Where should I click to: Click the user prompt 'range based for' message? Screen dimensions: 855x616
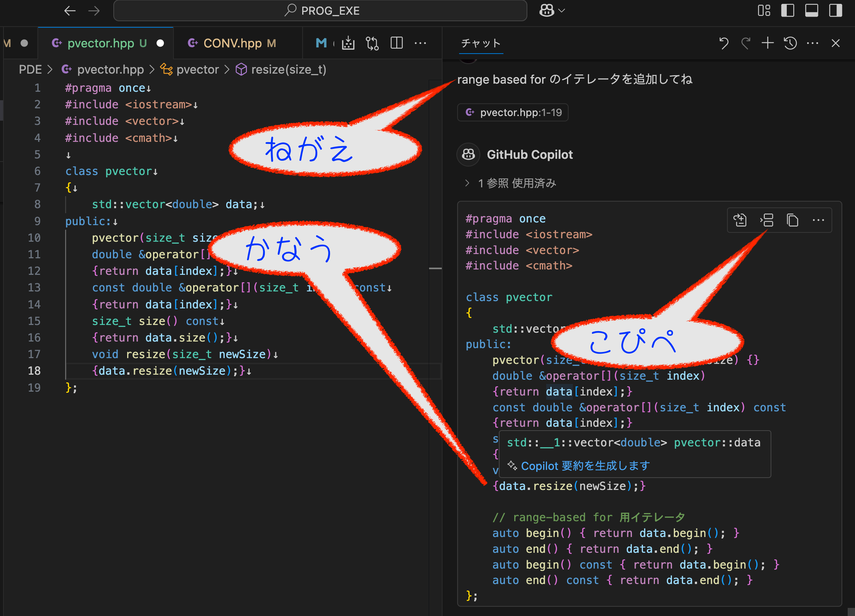click(x=574, y=79)
